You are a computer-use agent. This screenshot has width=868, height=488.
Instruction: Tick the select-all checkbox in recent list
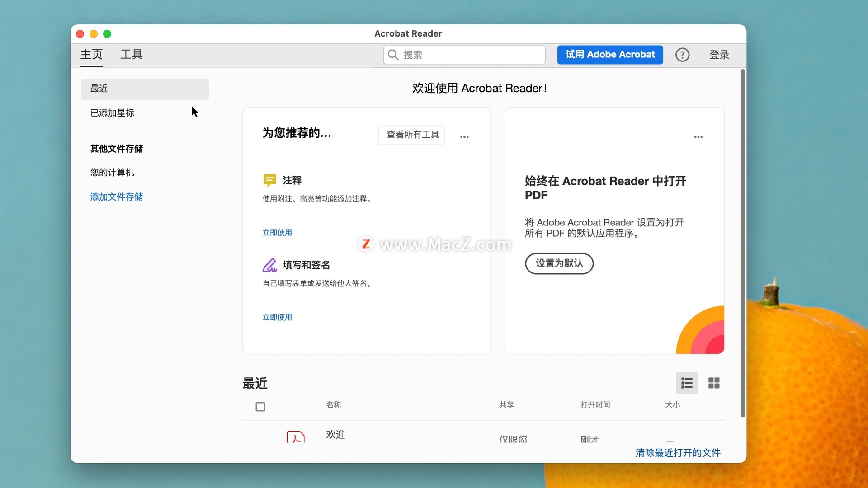point(260,407)
